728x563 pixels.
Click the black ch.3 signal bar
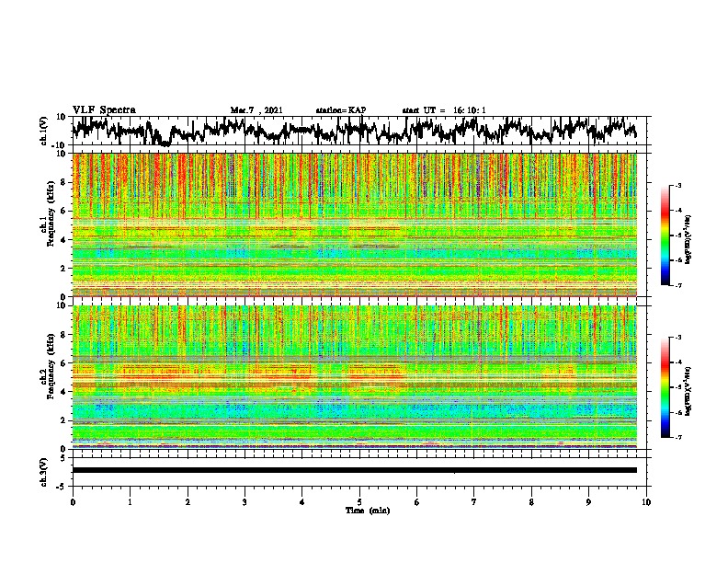(x=355, y=470)
